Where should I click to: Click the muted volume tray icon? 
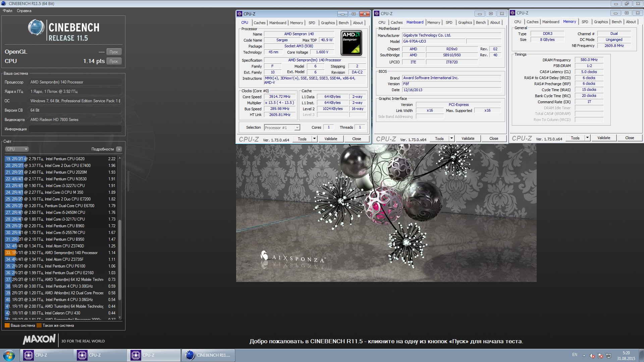coord(592,356)
